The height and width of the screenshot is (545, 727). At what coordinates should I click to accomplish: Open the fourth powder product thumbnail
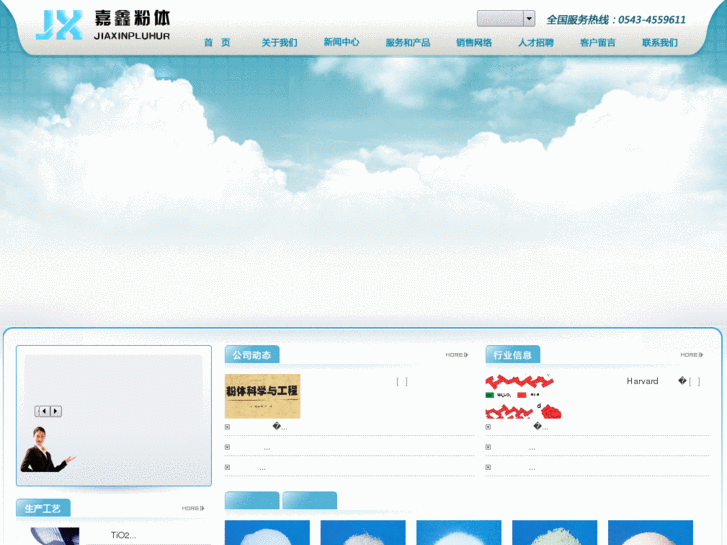[x=555, y=532]
